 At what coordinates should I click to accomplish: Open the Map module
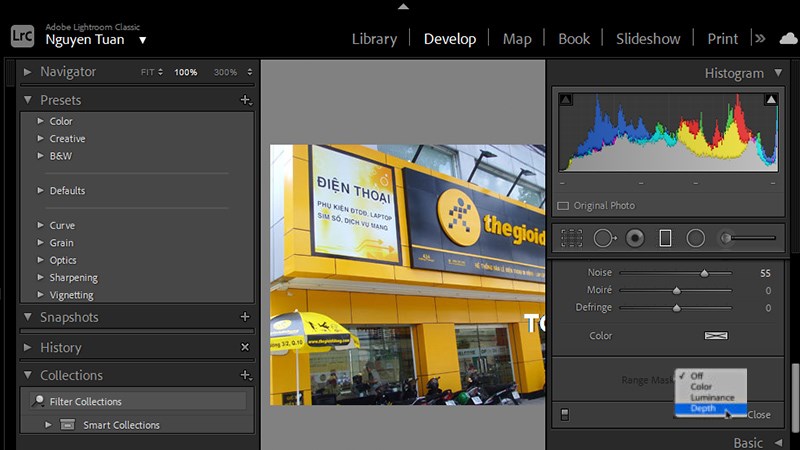[517, 39]
